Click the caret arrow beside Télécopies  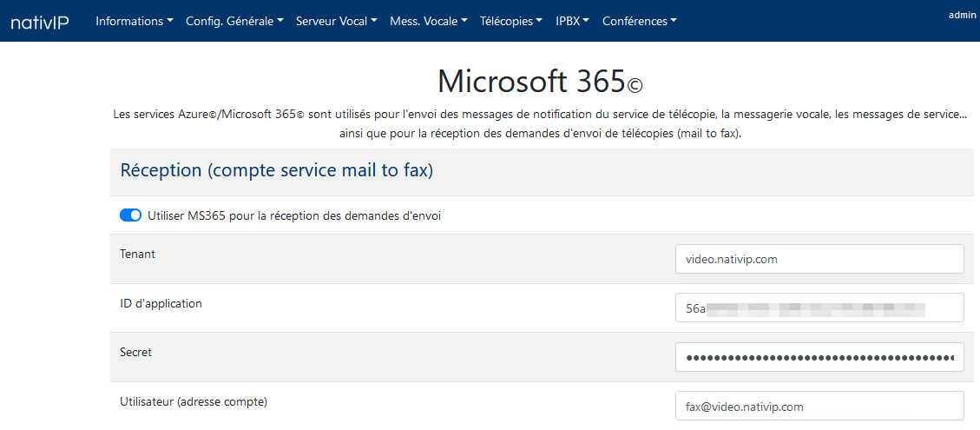[x=539, y=21]
